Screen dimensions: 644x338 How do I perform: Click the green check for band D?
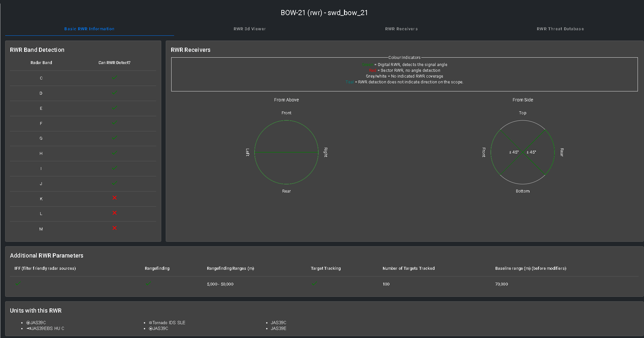115,93
